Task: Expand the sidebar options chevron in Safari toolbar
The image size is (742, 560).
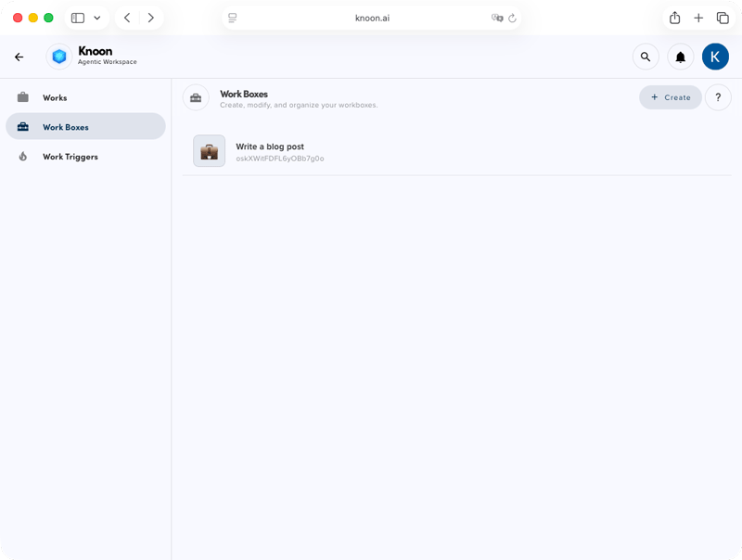Action: point(97,17)
